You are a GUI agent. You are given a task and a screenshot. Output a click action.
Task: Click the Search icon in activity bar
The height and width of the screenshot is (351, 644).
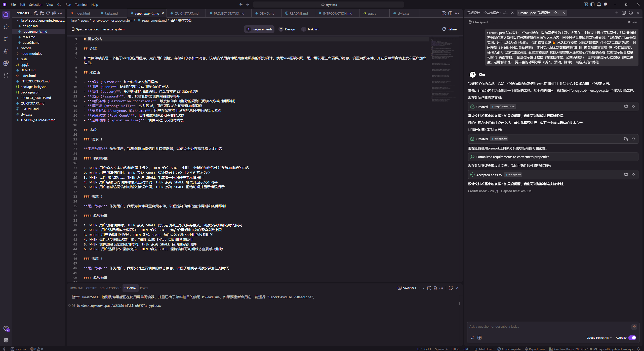pyautogui.click(x=6, y=27)
